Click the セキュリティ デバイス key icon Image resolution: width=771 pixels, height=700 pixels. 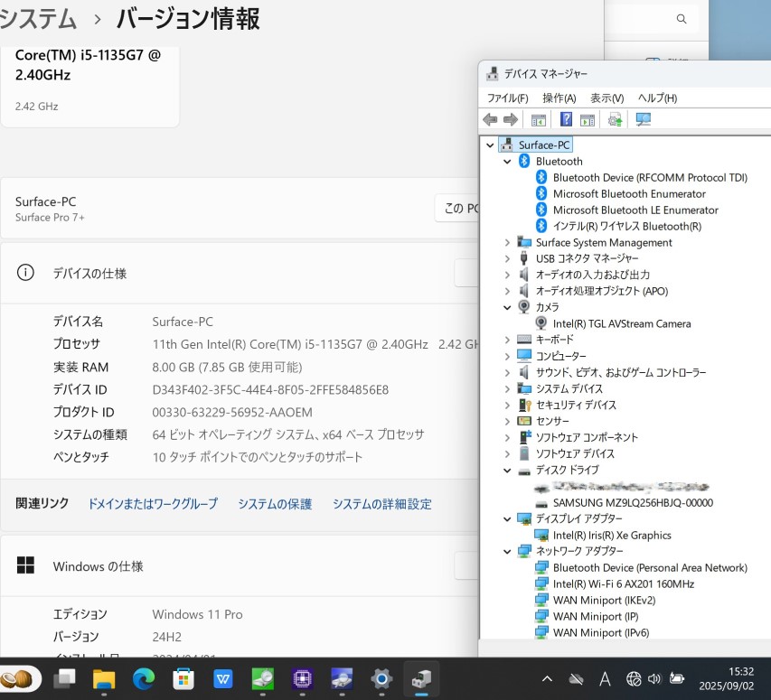pyautogui.click(x=524, y=405)
